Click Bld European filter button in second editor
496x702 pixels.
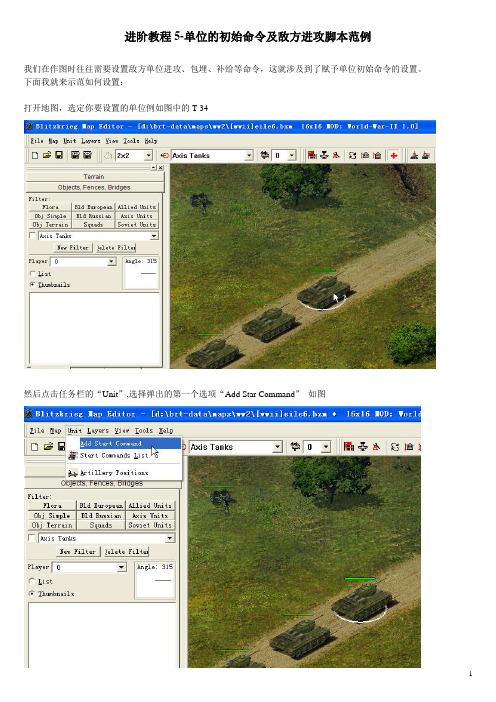point(101,505)
